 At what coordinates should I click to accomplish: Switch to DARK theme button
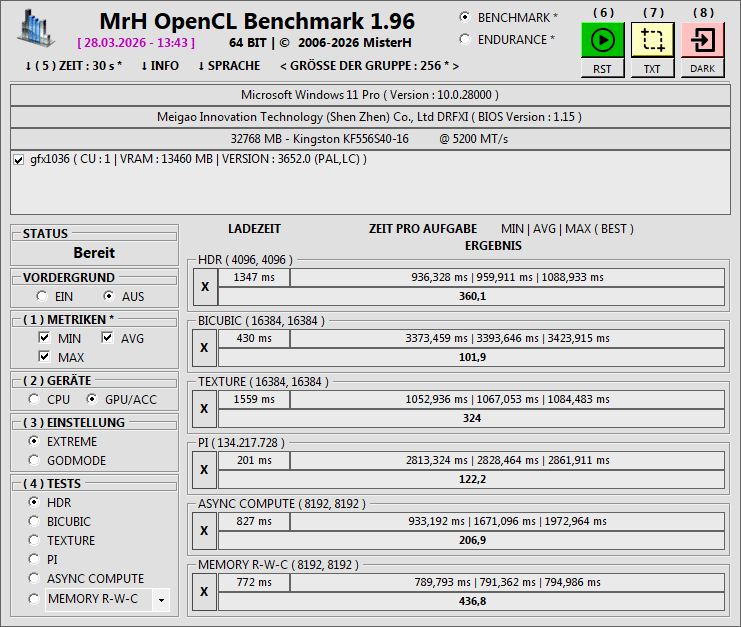click(x=703, y=69)
